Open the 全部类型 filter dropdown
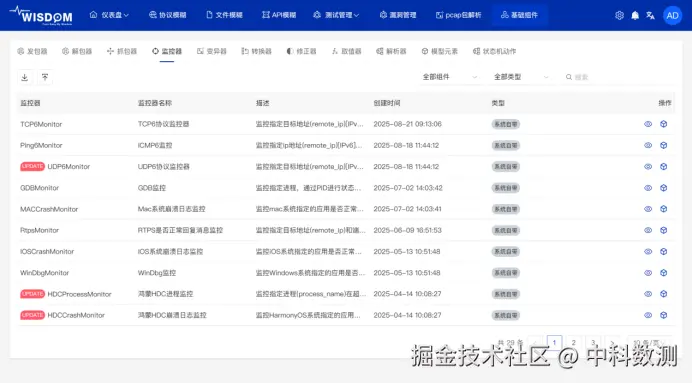 521,77
